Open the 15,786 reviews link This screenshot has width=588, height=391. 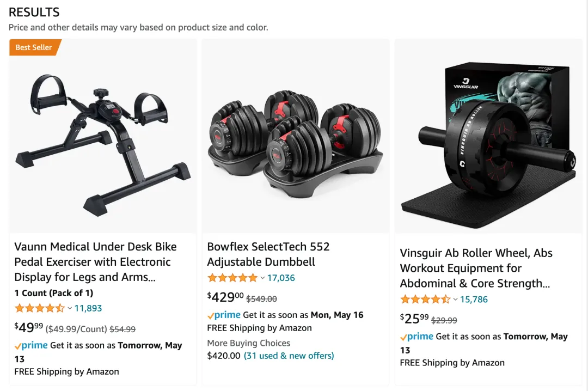click(474, 300)
